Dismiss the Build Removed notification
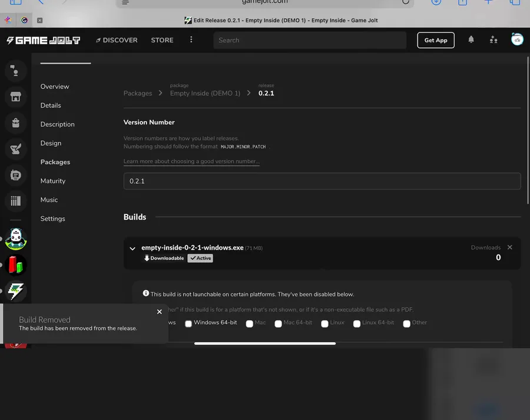530x420 pixels. (160, 312)
